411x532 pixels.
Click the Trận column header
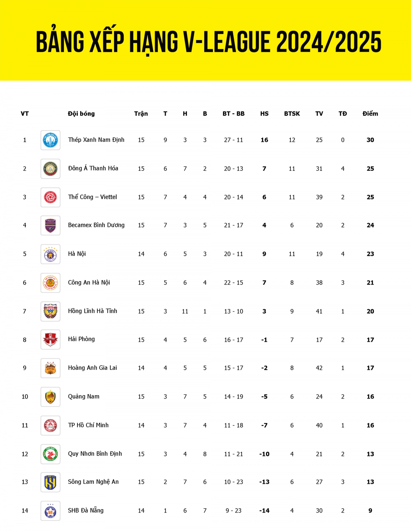click(x=141, y=114)
